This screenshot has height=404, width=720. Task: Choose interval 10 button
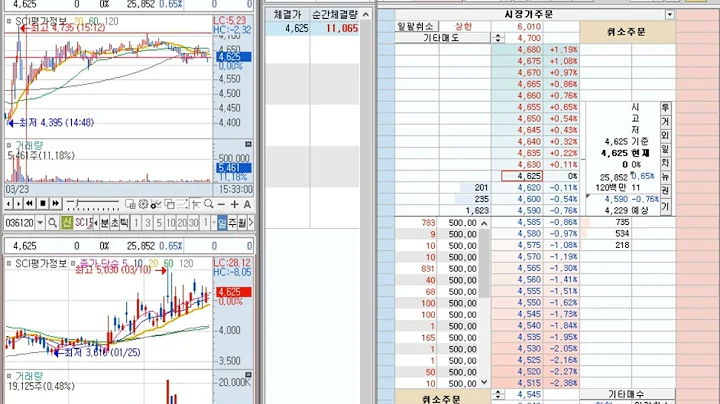click(170, 223)
